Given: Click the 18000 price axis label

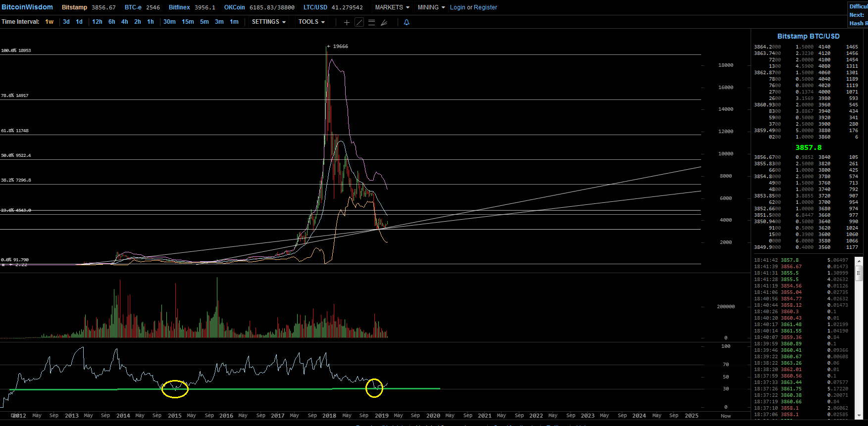Looking at the screenshot, I should [726, 65].
